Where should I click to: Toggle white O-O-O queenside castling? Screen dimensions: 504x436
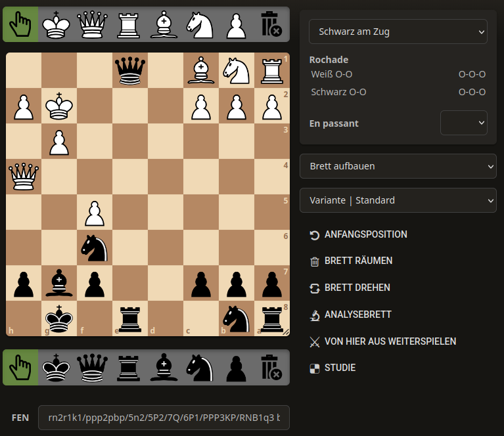coord(472,74)
